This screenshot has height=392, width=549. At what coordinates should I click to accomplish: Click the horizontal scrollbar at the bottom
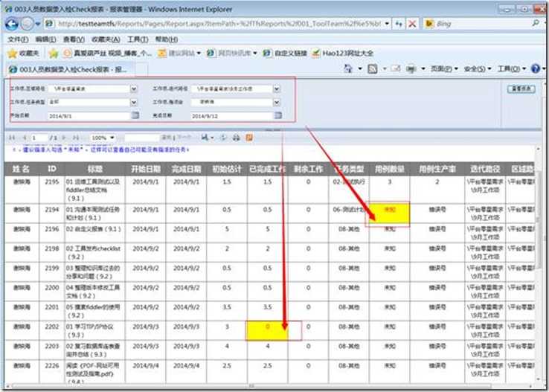(251, 386)
